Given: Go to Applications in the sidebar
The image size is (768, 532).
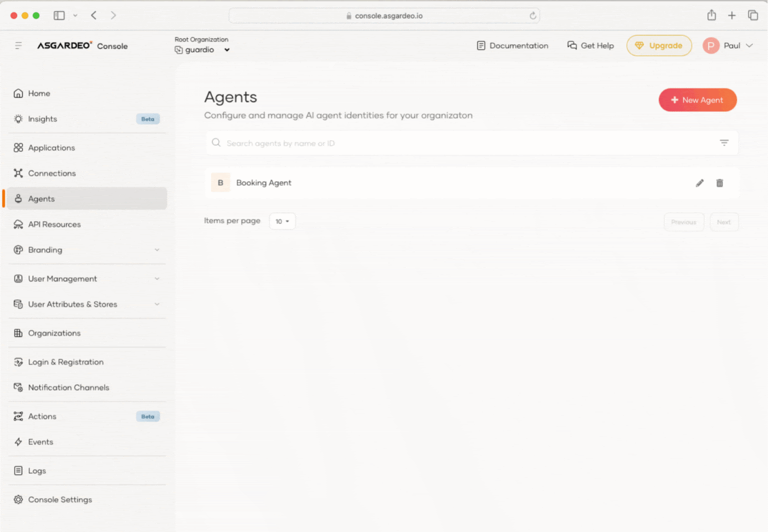Looking at the screenshot, I should pyautogui.click(x=52, y=148).
